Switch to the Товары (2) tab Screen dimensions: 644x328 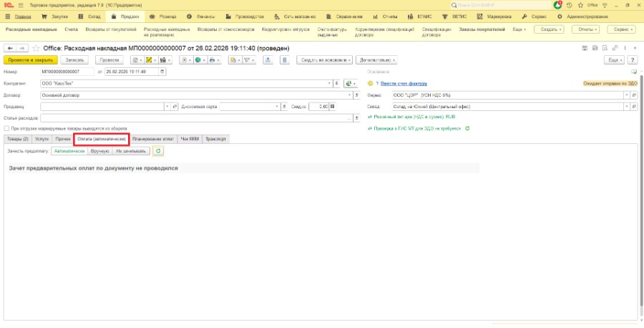tap(18, 139)
